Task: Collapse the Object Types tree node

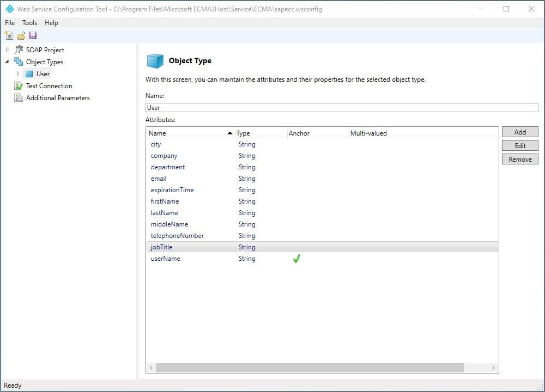Action: [x=8, y=62]
